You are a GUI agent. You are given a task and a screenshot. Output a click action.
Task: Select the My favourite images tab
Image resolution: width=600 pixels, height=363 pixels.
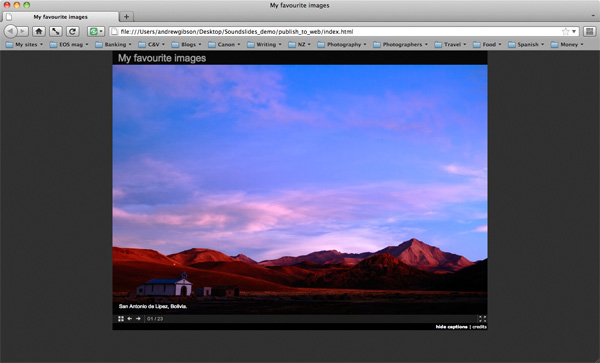pyautogui.click(x=60, y=17)
